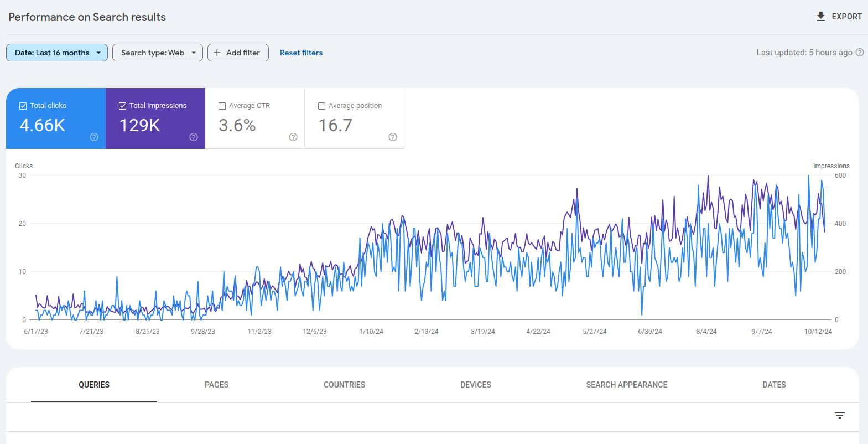
Task: Switch to the Search Appearance tab
Action: 627,385
